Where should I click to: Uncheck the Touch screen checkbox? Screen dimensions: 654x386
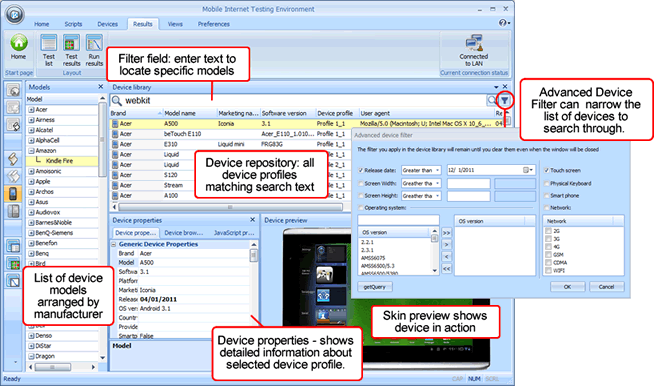[x=547, y=170]
